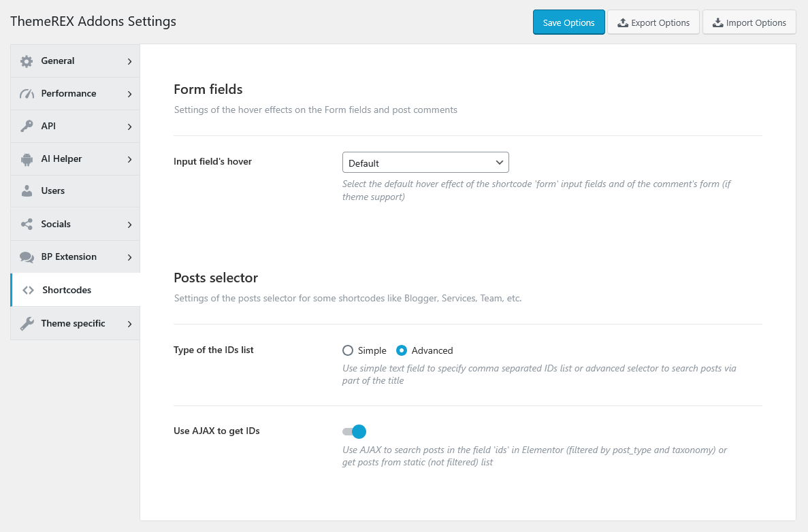
Task: Expand the AI Helper section chevron
Action: (x=129, y=159)
